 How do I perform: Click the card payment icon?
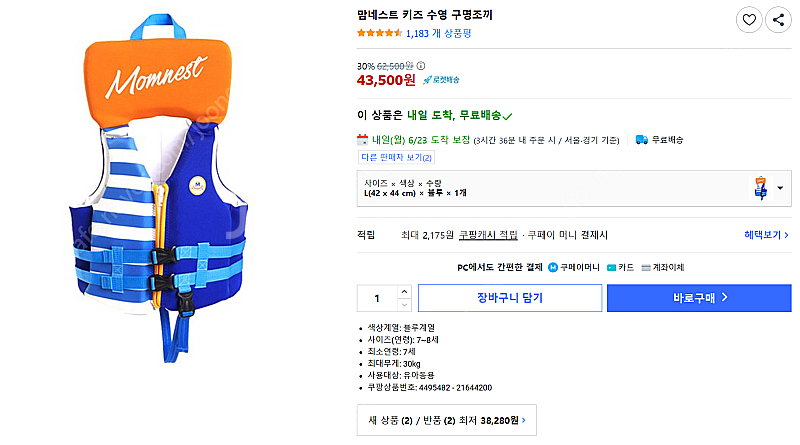(612, 268)
